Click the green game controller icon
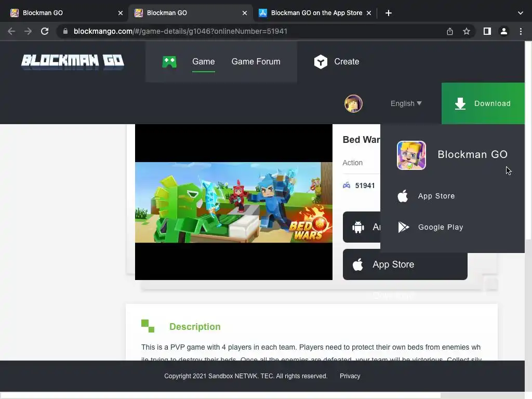 (169, 62)
